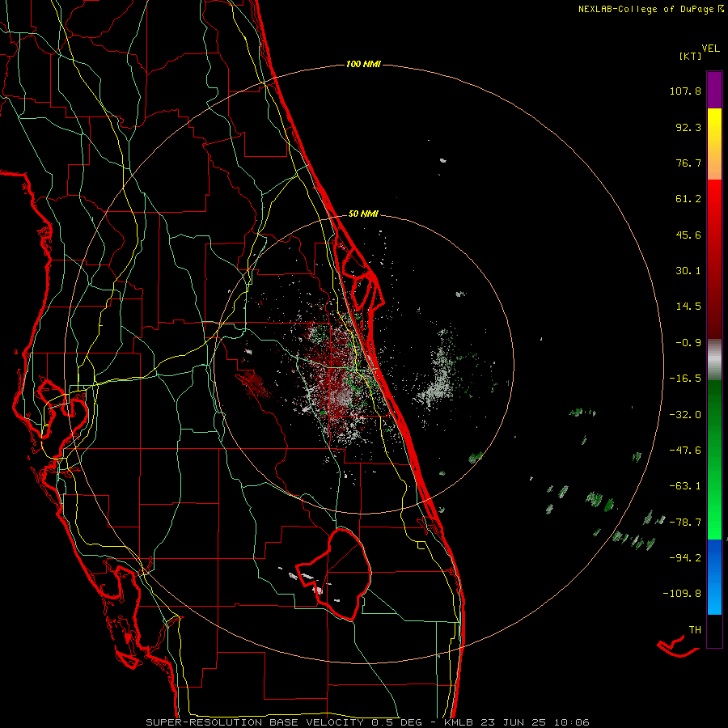Viewport: 728px width, 728px height.
Task: Pick the green band of the color bar
Action: pos(714,459)
